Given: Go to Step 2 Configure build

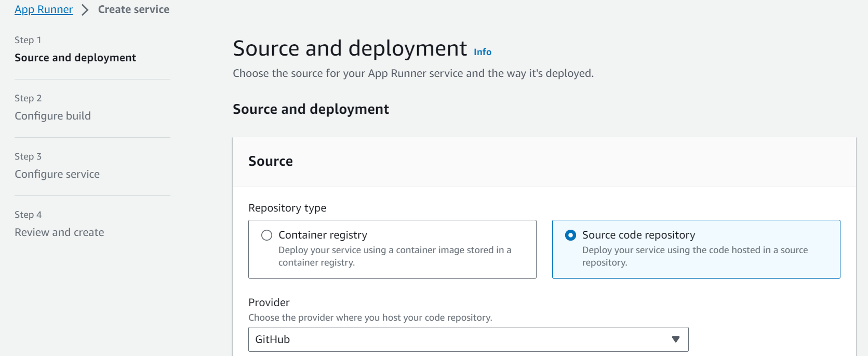Looking at the screenshot, I should pos(52,116).
